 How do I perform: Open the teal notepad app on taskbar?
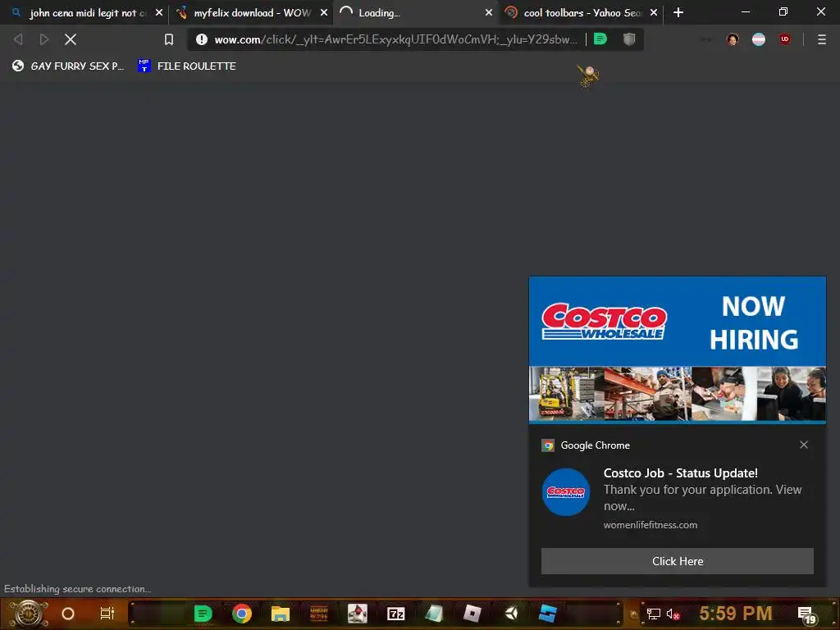coord(435,614)
